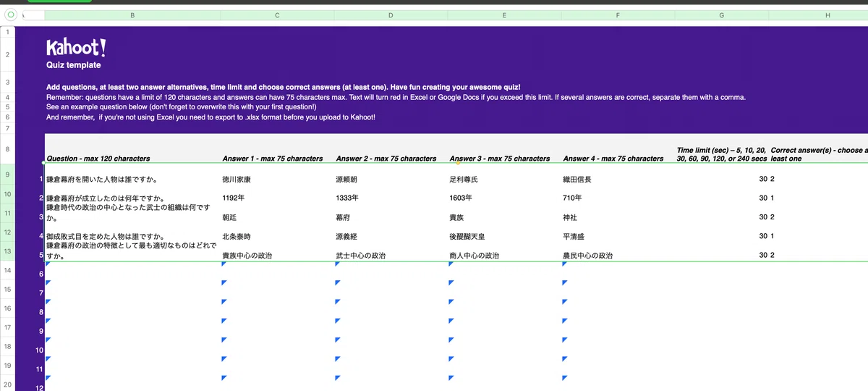Click the Kahoot! logo
Viewport: 868px width, 391px height.
[x=76, y=48]
